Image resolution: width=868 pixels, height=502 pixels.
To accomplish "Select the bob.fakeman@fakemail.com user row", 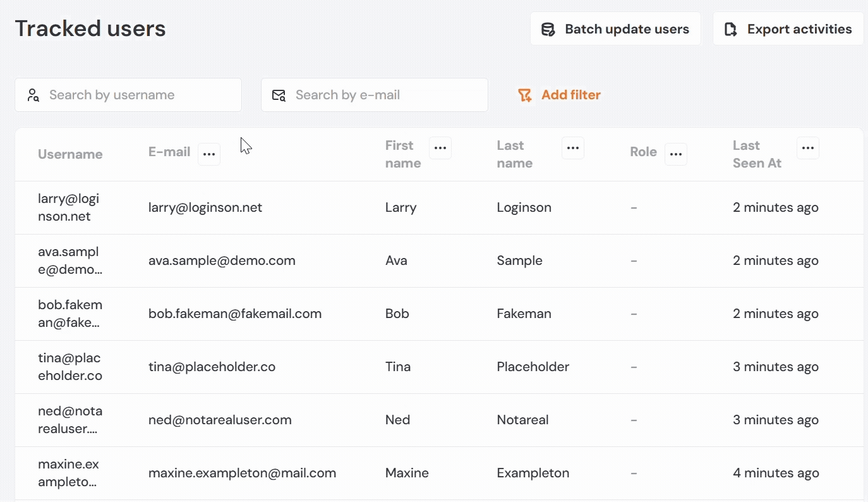I will (235, 314).
